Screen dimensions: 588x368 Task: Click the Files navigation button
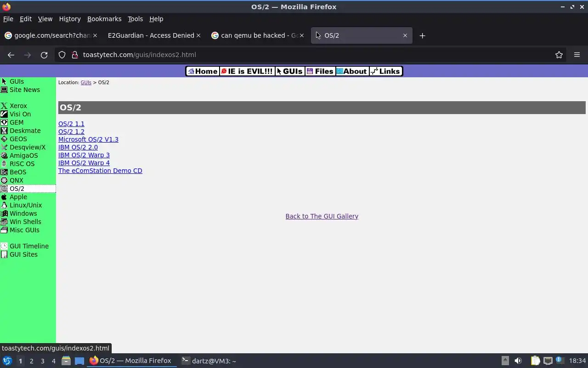tap(320, 71)
